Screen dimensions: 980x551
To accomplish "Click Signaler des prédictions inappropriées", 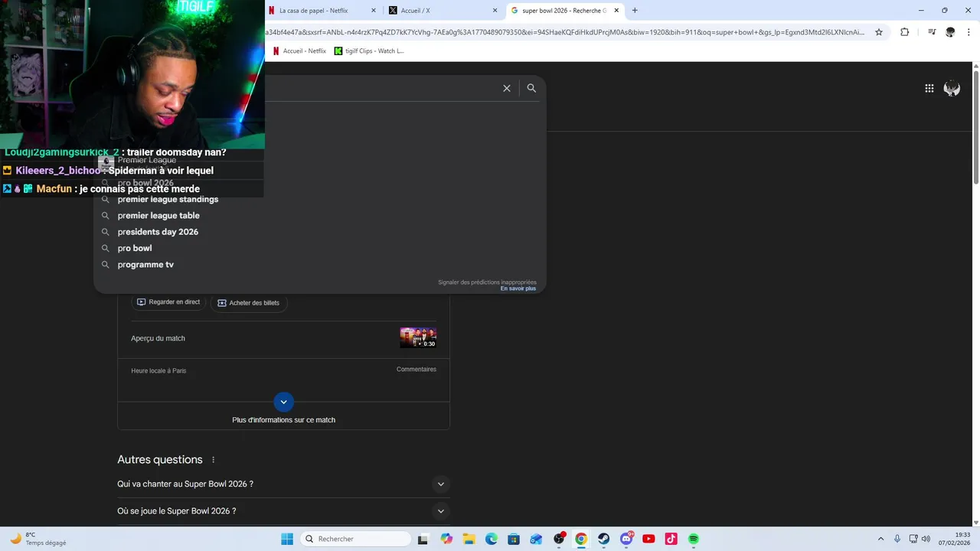I will point(487,282).
